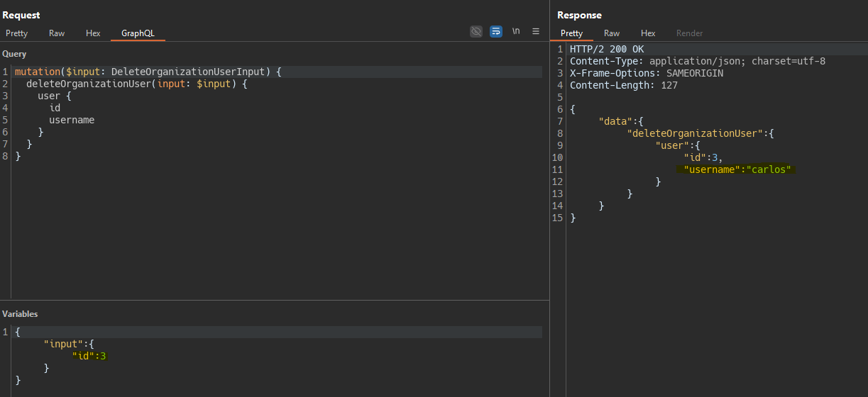The width and height of the screenshot is (868, 397).
Task: Switch to the Request Raw tab
Action: tap(57, 33)
